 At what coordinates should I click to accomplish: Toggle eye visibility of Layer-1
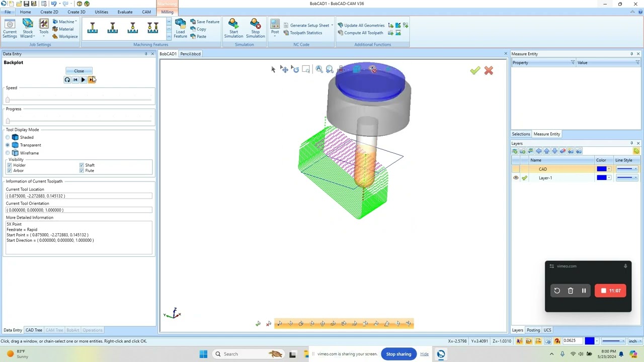[x=516, y=178]
